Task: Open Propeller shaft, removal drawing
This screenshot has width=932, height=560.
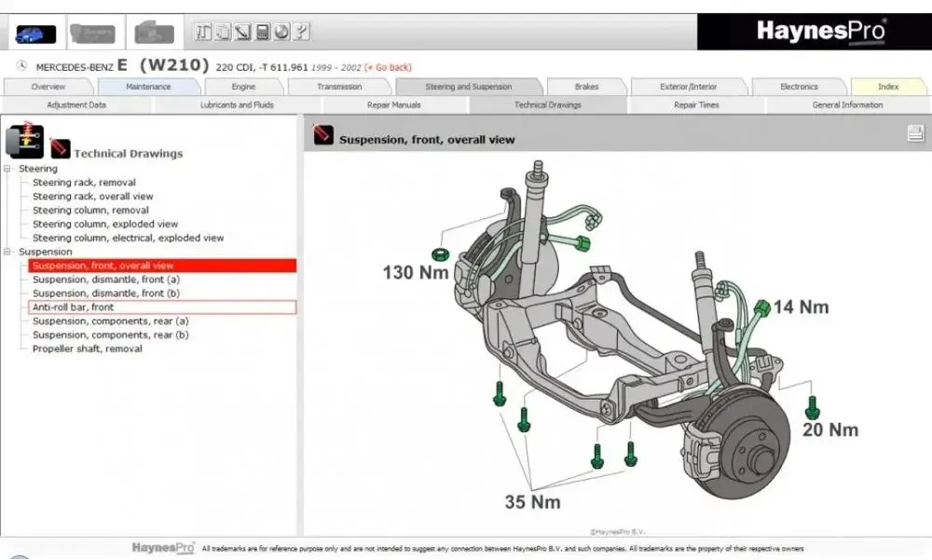Action: tap(88, 349)
